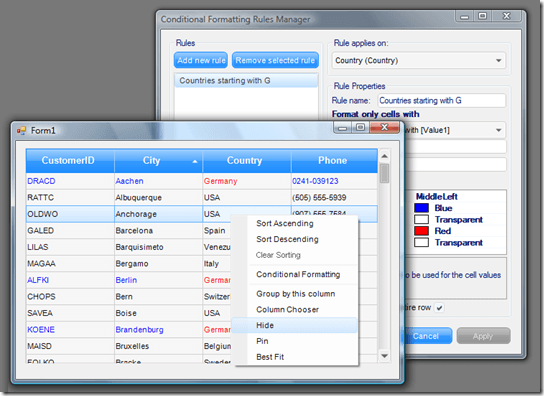Open the Column Chooser menu entry
Screen dimensions: 544x396
point(287,310)
